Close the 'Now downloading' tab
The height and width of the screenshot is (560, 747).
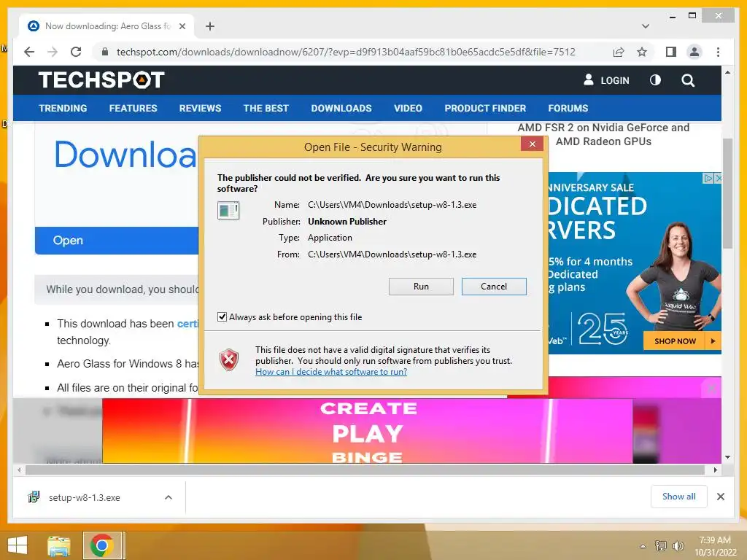click(x=182, y=26)
